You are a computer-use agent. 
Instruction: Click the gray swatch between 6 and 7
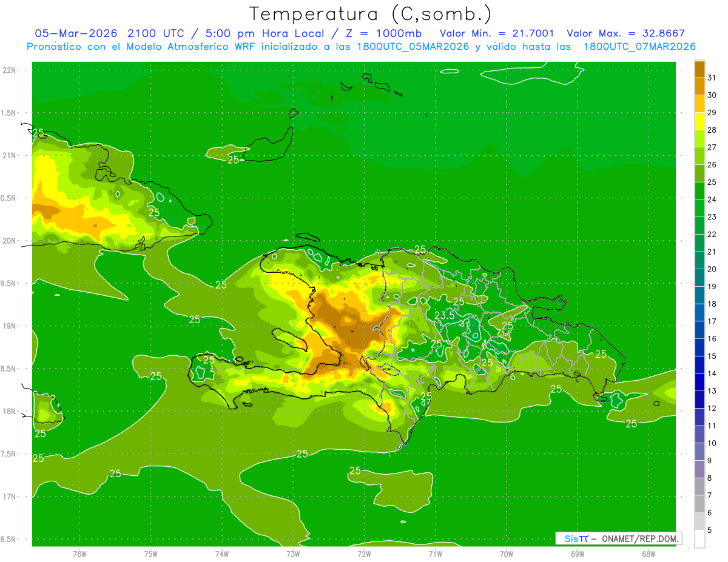coord(699,504)
